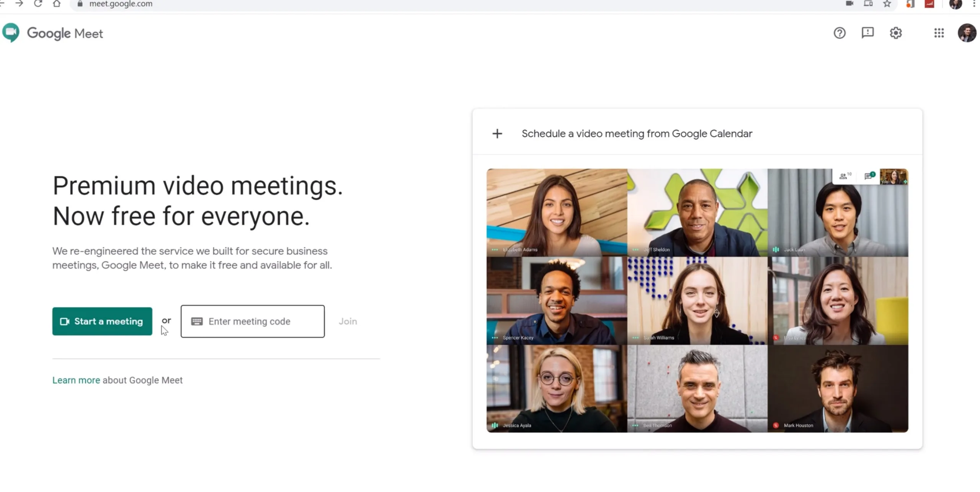This screenshot has width=980, height=492.
Task: Open the Chrome three-dot menu
Action: [x=974, y=4]
